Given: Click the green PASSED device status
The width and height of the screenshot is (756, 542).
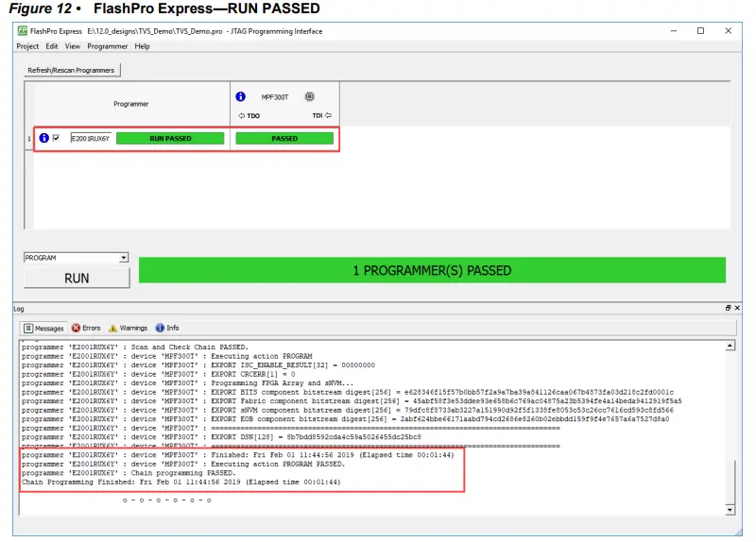Looking at the screenshot, I should [x=284, y=138].
